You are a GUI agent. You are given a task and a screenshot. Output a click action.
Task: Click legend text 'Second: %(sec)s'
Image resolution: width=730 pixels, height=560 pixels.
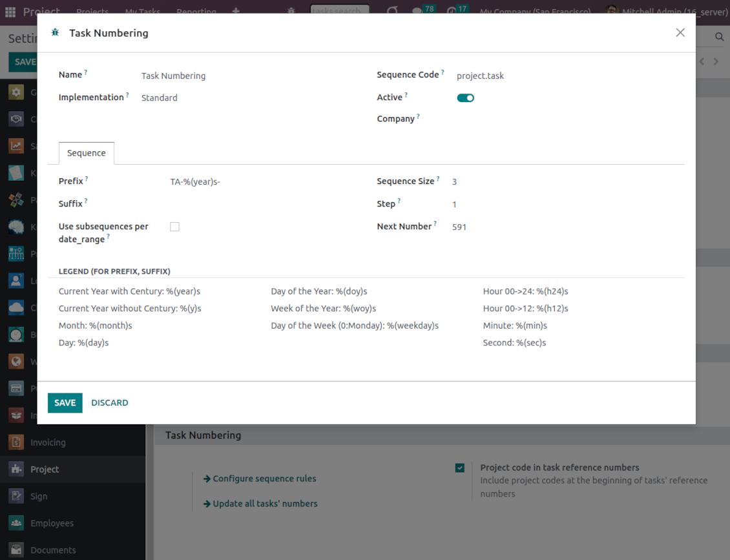coord(514,343)
